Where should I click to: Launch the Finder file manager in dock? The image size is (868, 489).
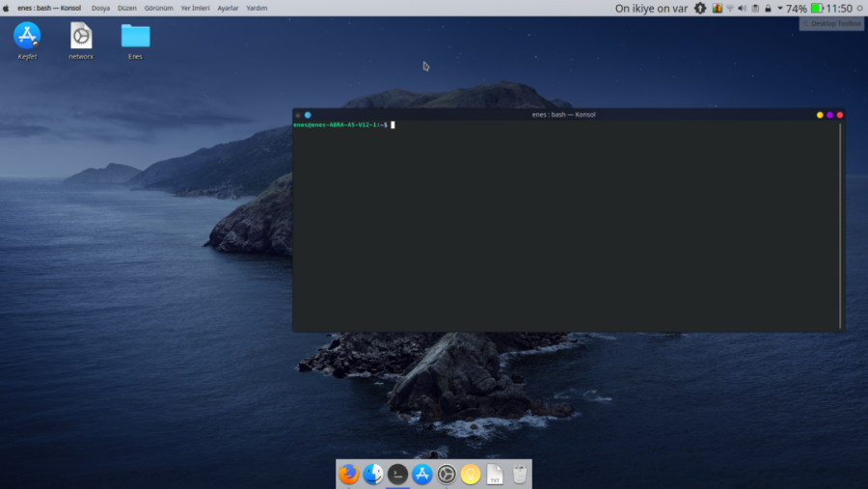coord(373,474)
